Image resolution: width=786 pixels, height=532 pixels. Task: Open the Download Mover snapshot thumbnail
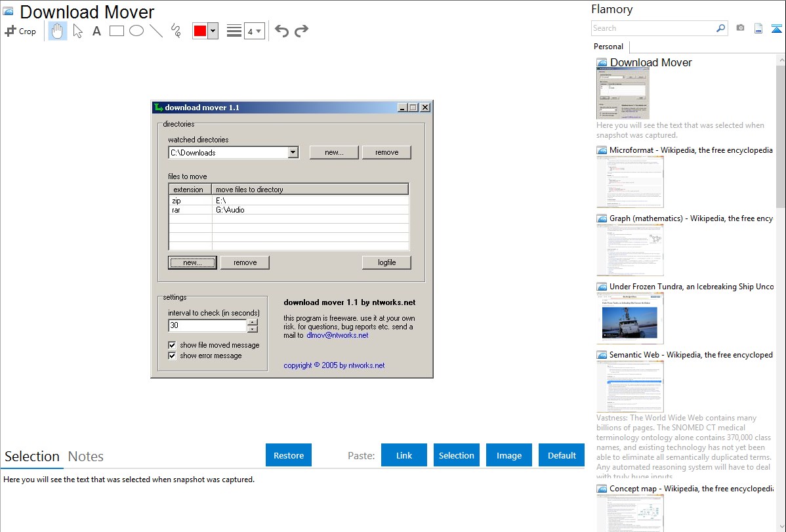coord(623,93)
